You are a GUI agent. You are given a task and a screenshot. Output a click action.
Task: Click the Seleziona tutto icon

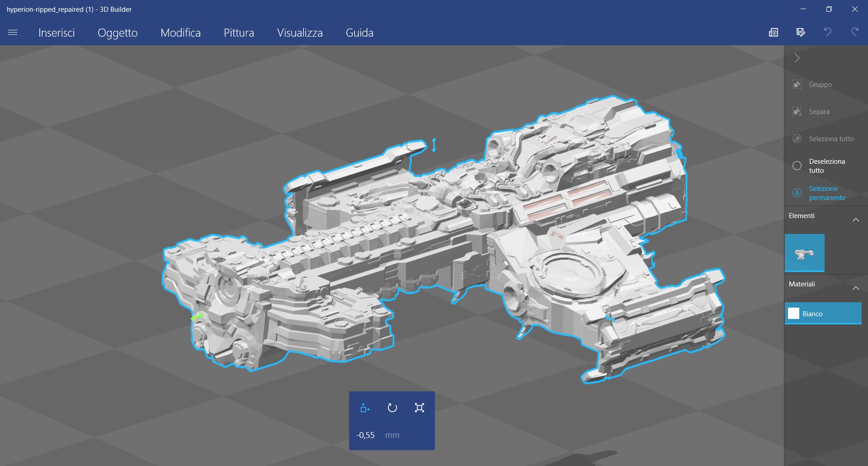tap(797, 139)
